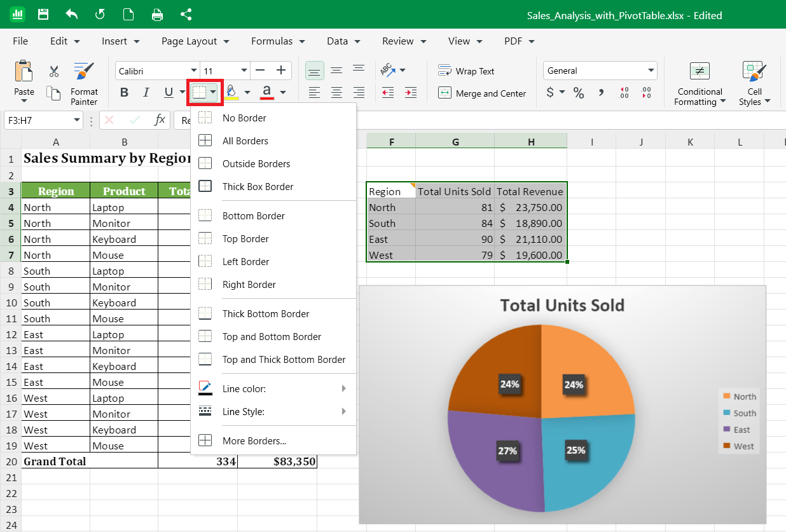
Task: Click the Save icon in title bar
Action: tap(43, 14)
